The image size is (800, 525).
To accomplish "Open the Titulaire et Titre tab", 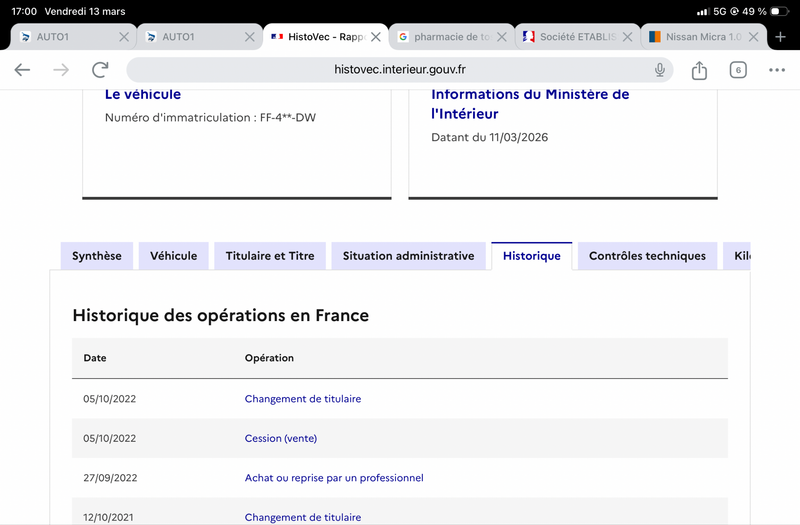I will click(270, 256).
